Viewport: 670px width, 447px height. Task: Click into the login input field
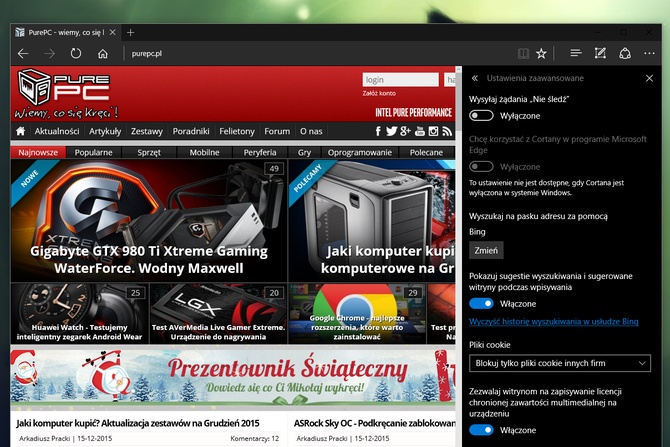pyautogui.click(x=400, y=79)
